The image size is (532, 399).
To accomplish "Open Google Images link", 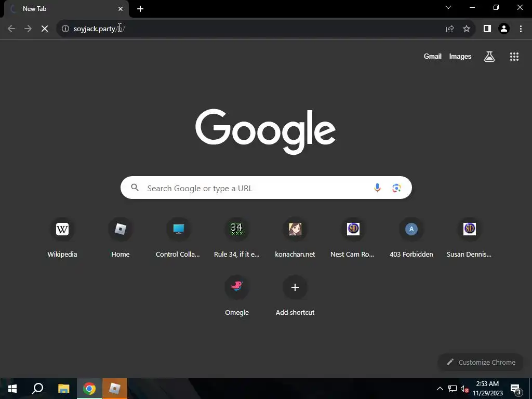I will click(460, 56).
